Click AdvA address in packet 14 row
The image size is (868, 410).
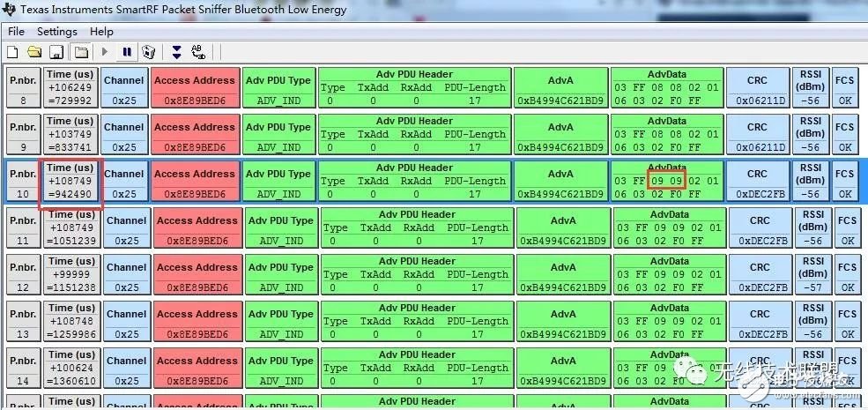(563, 368)
